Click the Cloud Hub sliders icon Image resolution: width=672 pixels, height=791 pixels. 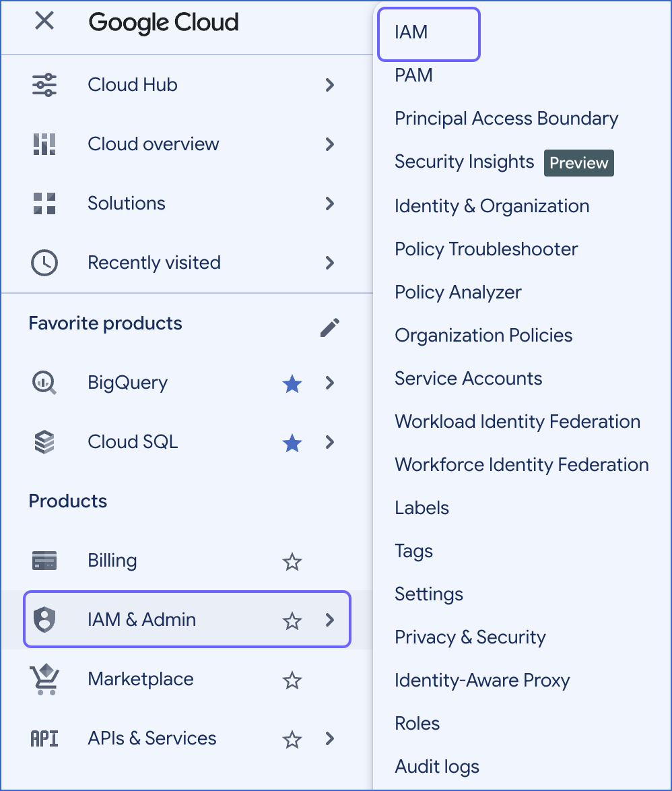click(44, 85)
